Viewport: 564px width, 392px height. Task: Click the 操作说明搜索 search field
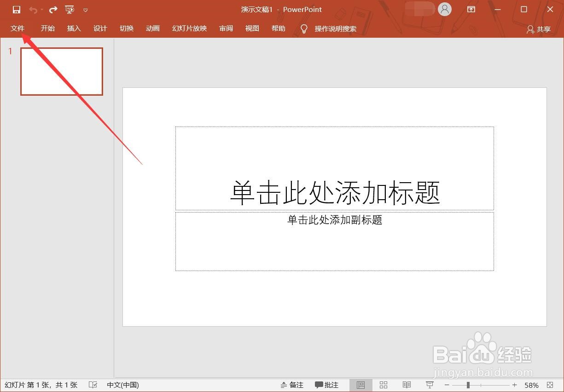click(336, 29)
